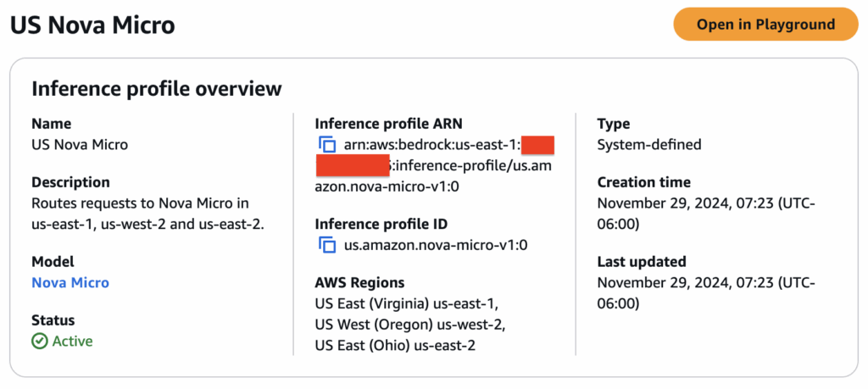
Task: Click the Inference profile overview heading
Action: [x=156, y=88]
